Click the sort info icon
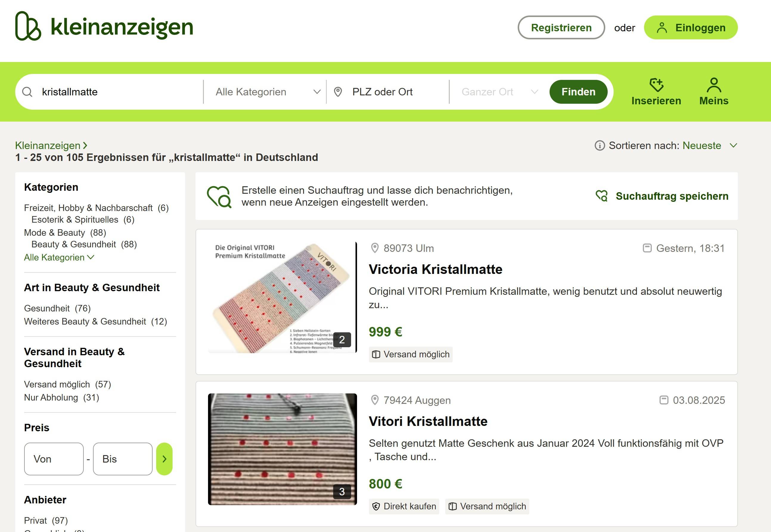This screenshot has height=532, width=771. click(599, 146)
